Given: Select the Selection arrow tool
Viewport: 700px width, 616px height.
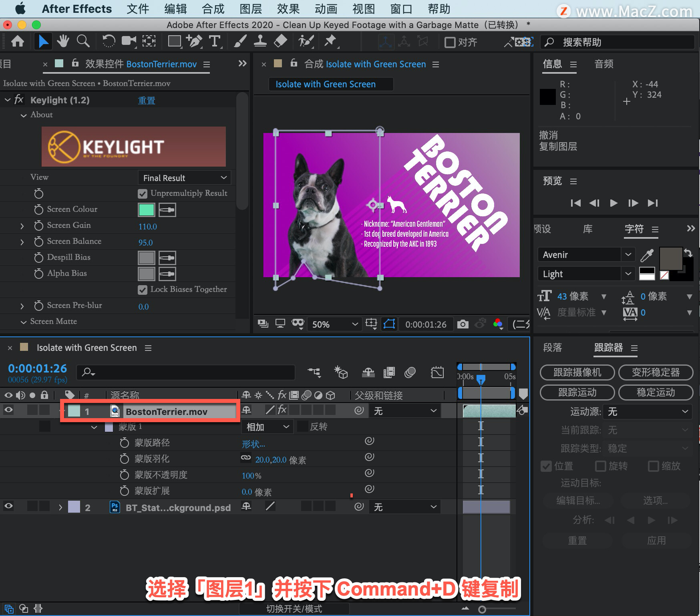Looking at the screenshot, I should 43,41.
